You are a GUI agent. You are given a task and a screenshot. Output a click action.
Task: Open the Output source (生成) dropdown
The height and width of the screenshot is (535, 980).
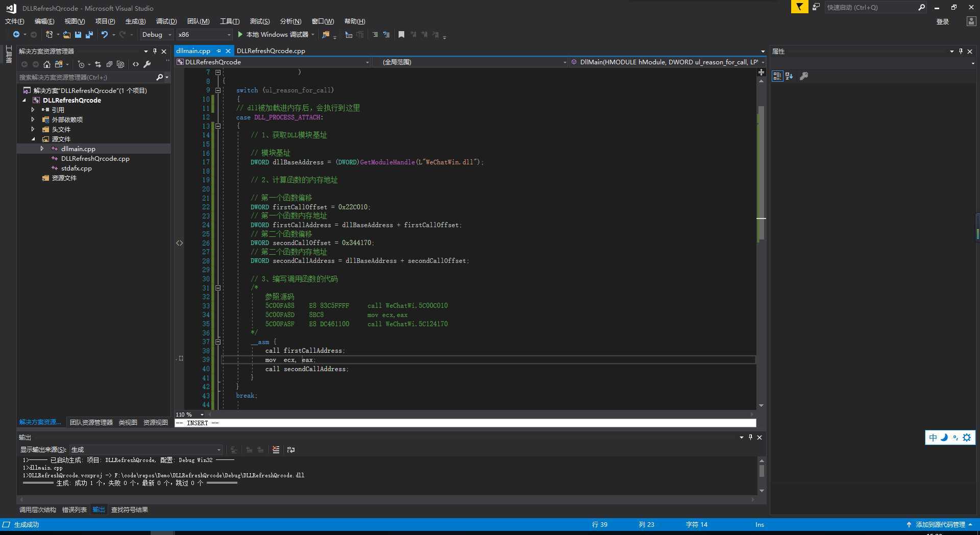point(146,450)
